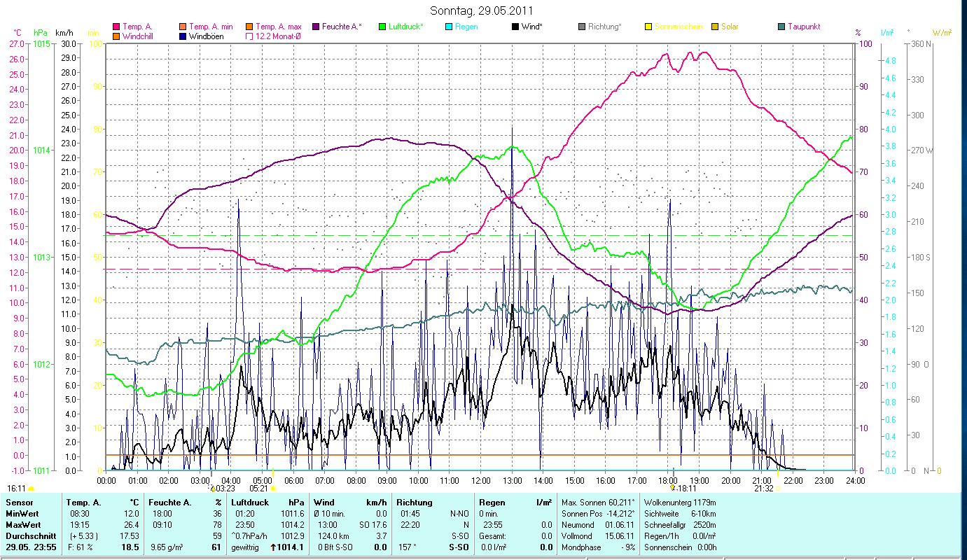Click the Feuchte A. purple color swatch

point(316,27)
